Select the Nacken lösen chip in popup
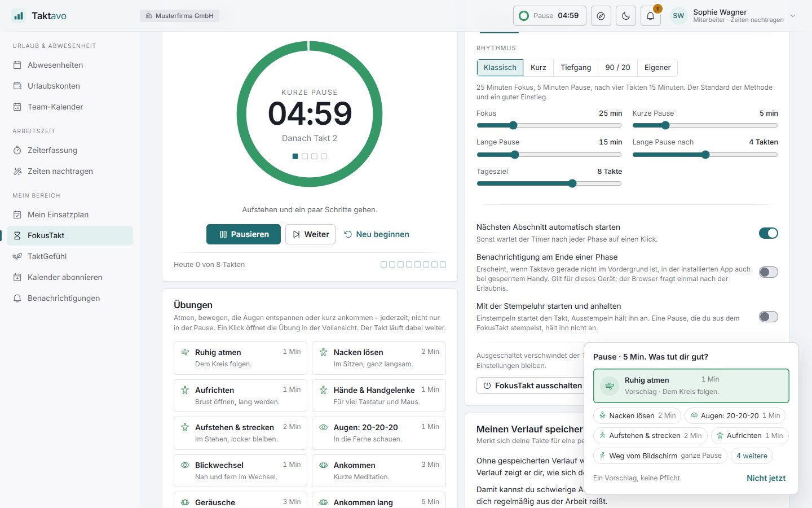This screenshot has height=508, width=812. 637,415
